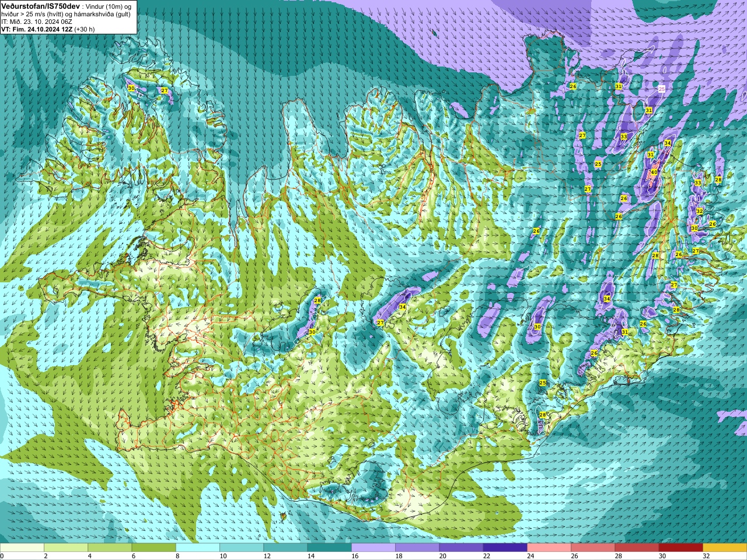Screen dimensions: 747x560
Task: Click the 8–10 m/s pale cyan legend swatch
Action: (x=198, y=547)
